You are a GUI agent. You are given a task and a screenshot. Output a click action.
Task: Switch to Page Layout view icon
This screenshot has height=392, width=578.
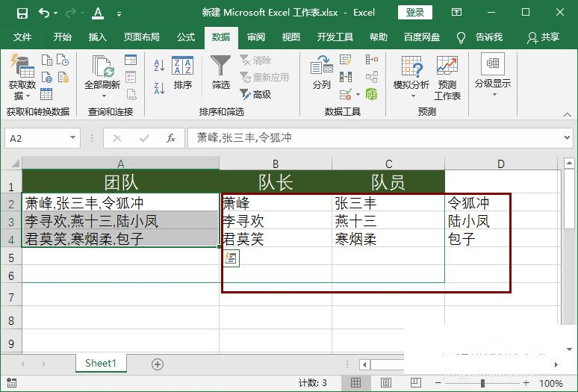point(385,383)
